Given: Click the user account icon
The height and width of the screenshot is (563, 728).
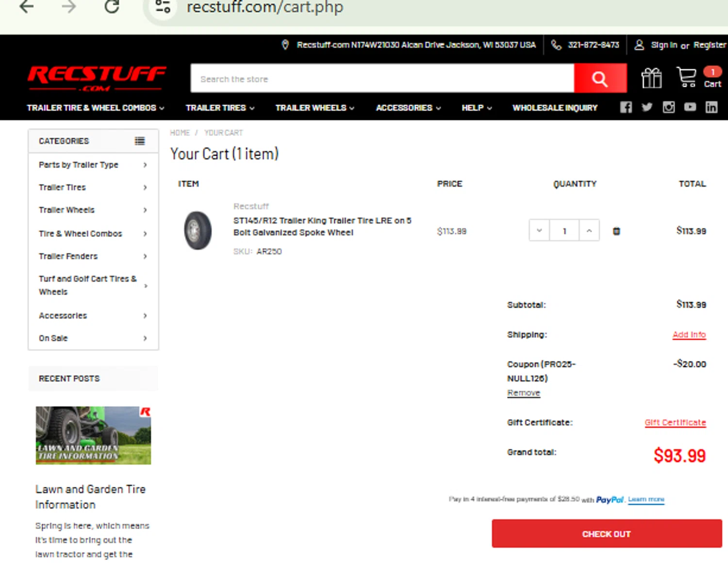Looking at the screenshot, I should [639, 45].
